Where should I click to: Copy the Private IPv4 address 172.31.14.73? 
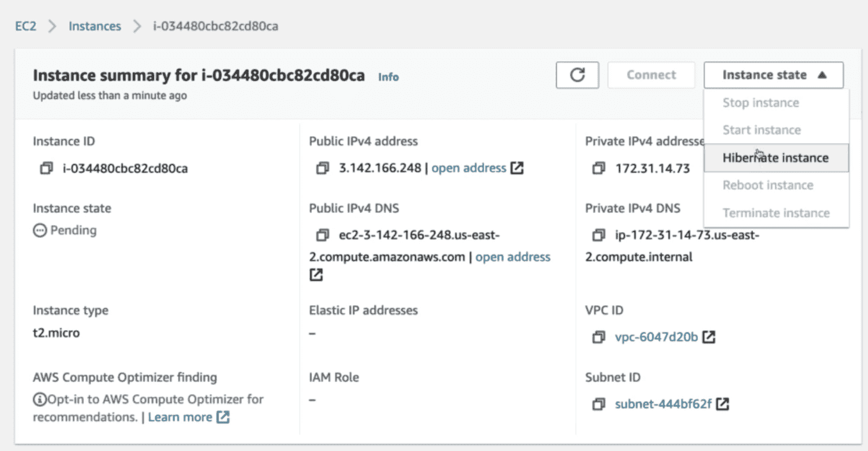pos(598,169)
